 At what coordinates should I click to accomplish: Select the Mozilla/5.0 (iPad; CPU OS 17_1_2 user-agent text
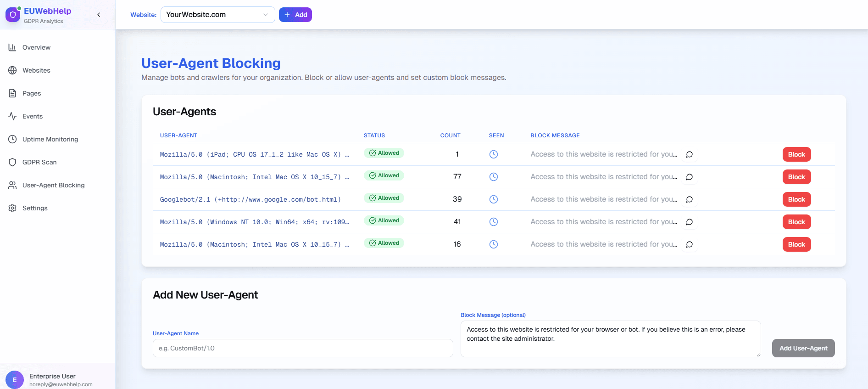pyautogui.click(x=254, y=154)
